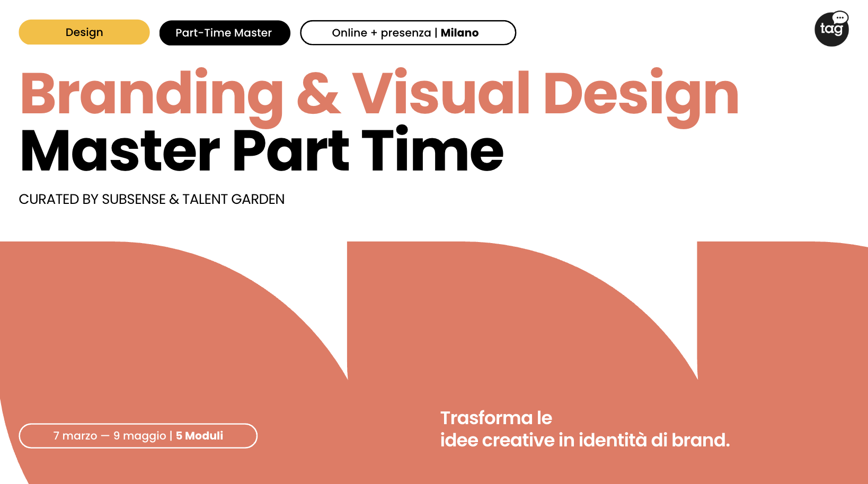Click TALENT GARDEN in the subtitle
Viewport: 868px width, 484px height.
coord(233,199)
